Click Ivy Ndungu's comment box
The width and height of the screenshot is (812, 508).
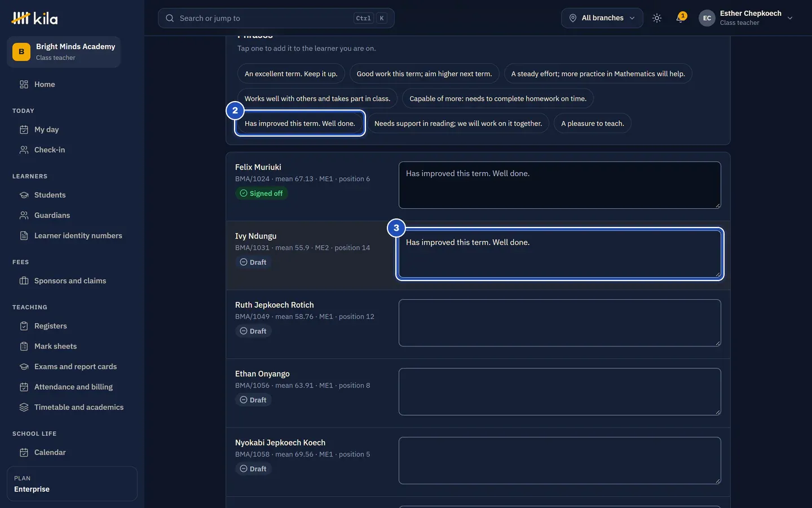(x=560, y=254)
